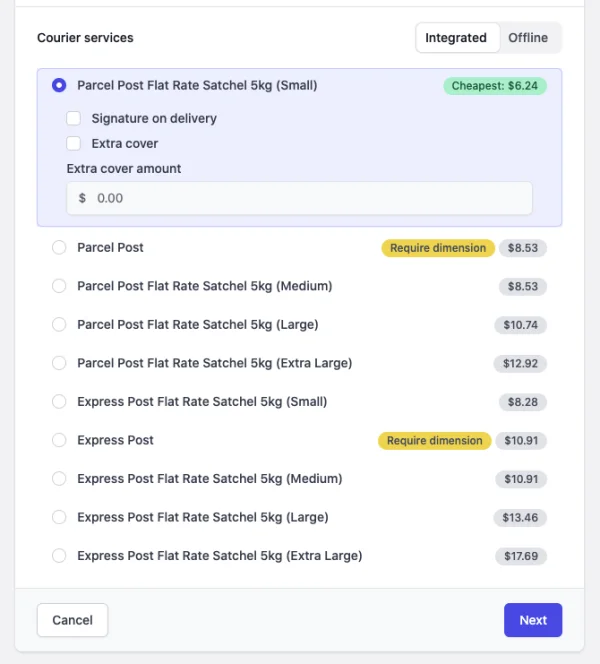The height and width of the screenshot is (664, 600).
Task: Focus the Extra cover amount field
Action: (x=299, y=198)
